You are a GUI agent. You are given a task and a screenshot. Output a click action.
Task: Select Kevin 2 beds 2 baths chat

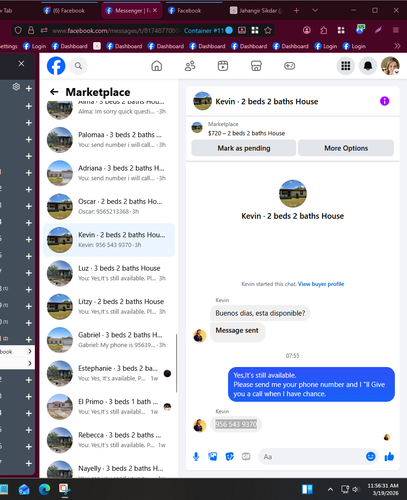tap(109, 240)
